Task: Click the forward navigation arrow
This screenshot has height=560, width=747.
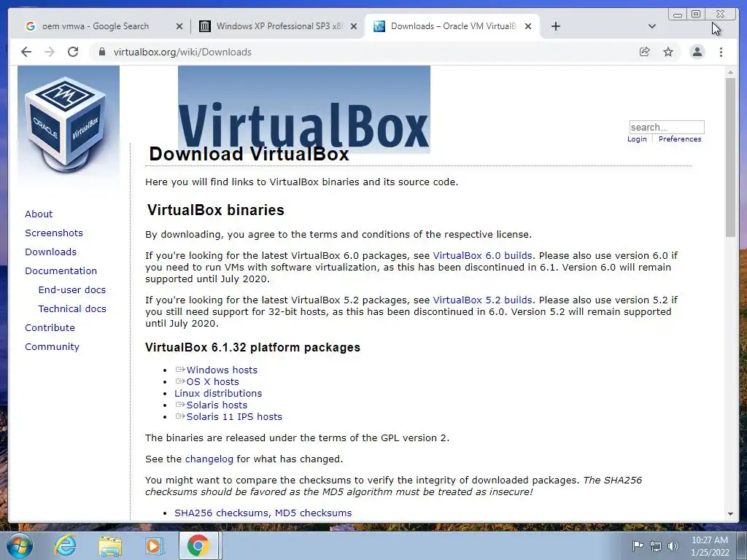Action: click(50, 52)
